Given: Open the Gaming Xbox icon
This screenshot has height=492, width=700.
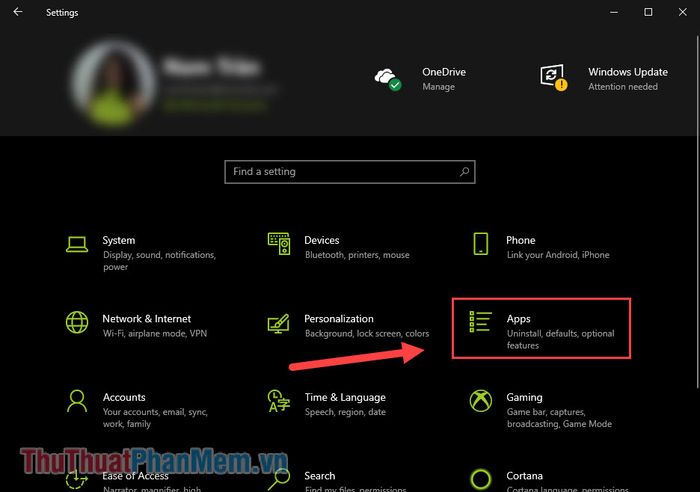Looking at the screenshot, I should tap(481, 400).
